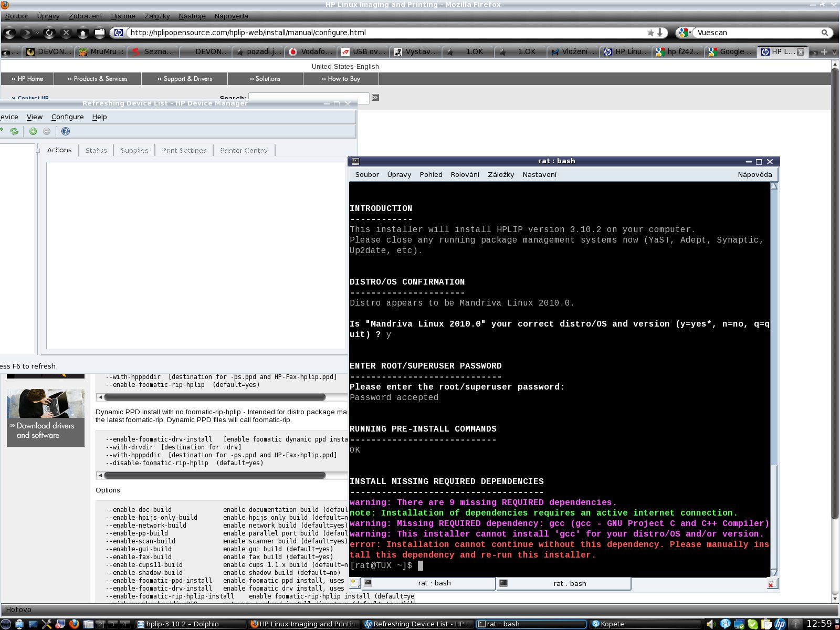Click green update shield tray icon
The image size is (840, 630).
pyautogui.click(x=753, y=624)
